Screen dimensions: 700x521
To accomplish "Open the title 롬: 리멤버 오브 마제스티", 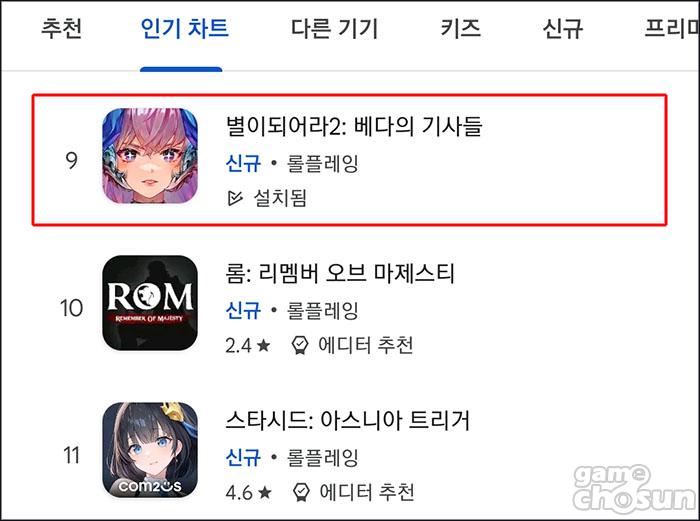I will coord(340,273).
